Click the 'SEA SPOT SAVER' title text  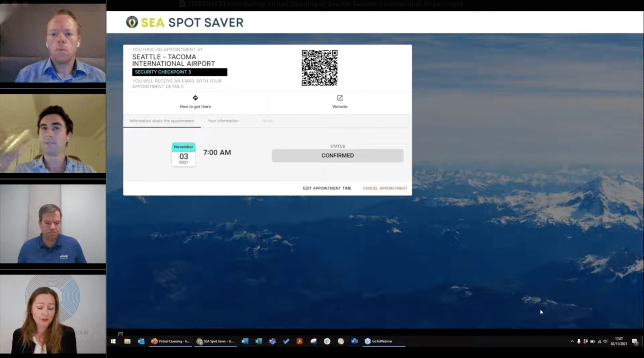pyautogui.click(x=192, y=23)
